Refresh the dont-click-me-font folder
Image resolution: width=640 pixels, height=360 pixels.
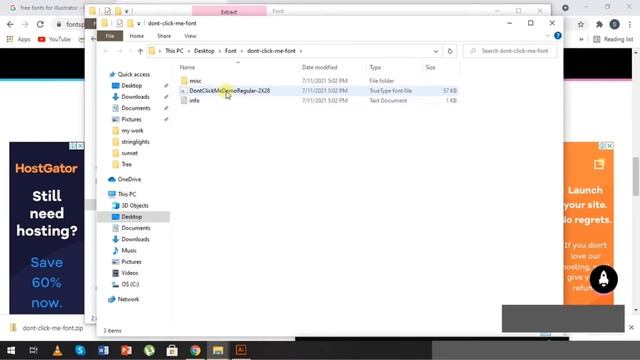[x=450, y=51]
